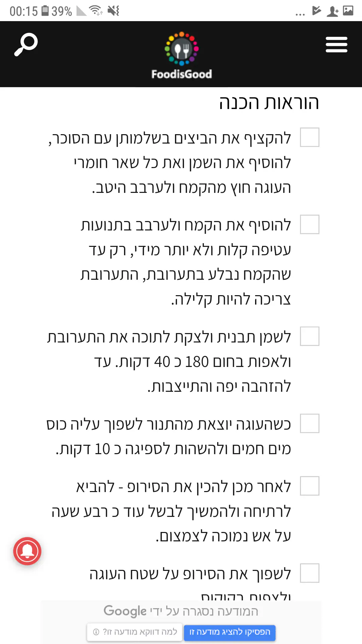
Task: Tap the add-contact notification icon
Action: point(333,11)
